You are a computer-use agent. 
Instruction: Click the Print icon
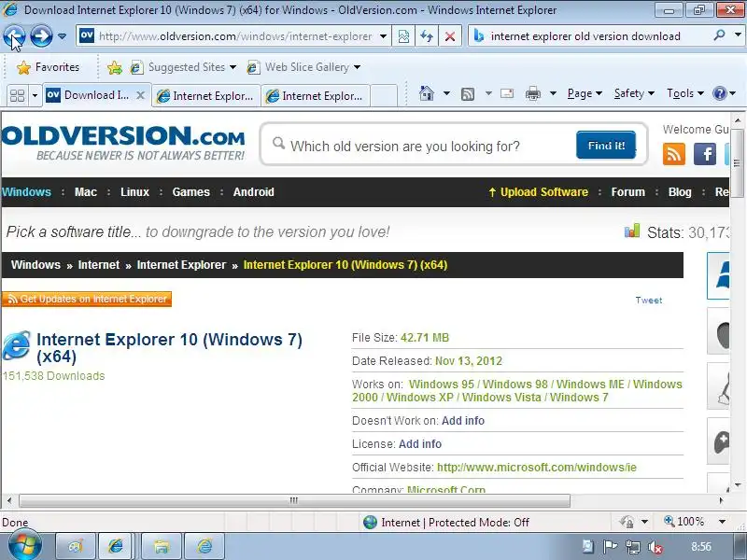(x=533, y=94)
